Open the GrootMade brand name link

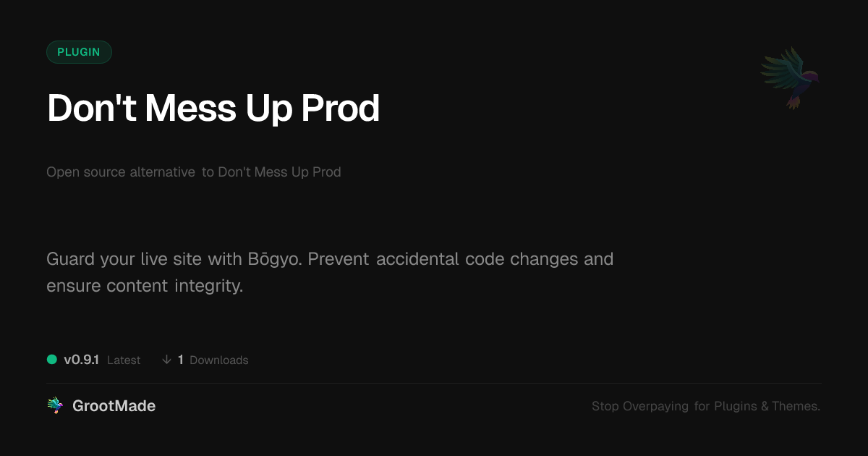114,406
